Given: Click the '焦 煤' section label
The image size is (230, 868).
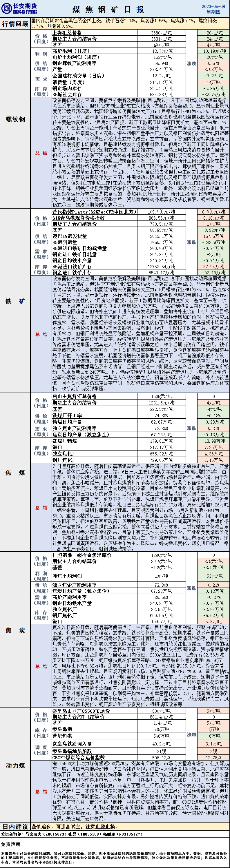Looking at the screenshot, I should click(15, 473).
